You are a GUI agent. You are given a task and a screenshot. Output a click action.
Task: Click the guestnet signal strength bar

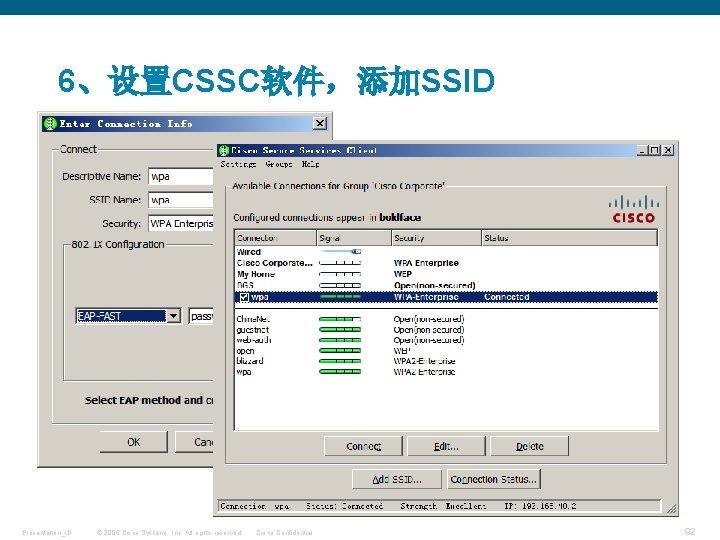340,330
